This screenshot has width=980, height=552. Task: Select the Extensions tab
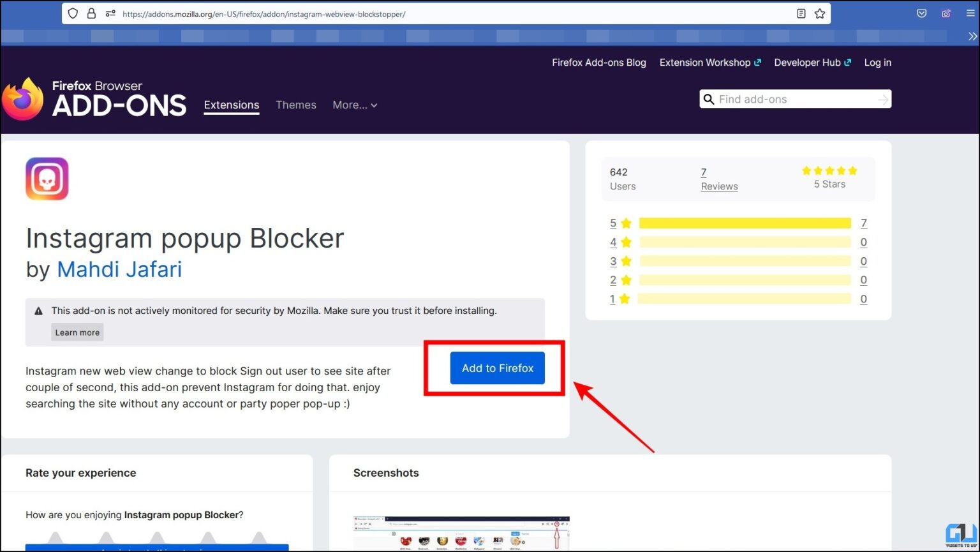click(x=231, y=105)
